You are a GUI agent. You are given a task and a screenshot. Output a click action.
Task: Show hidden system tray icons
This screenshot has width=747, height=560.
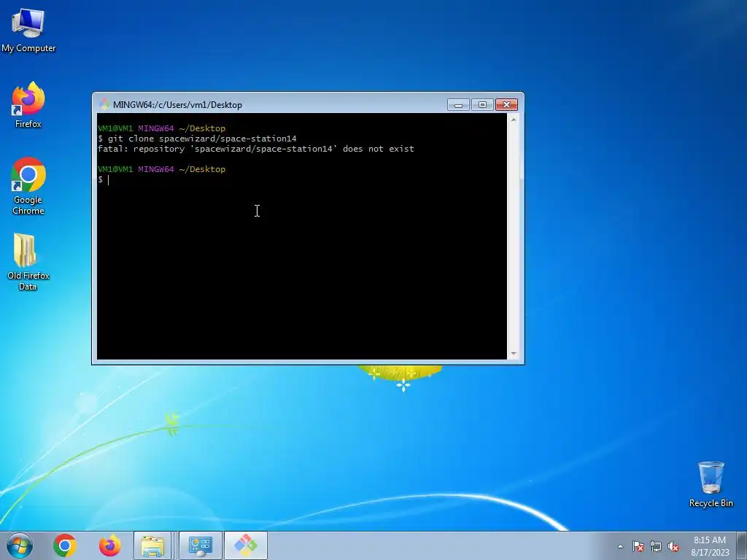tap(620, 546)
